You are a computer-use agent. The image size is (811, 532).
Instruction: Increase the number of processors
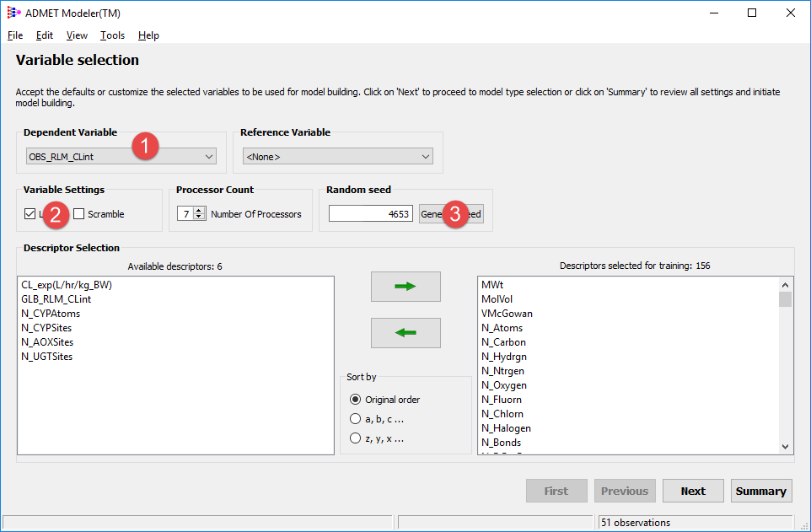[x=199, y=210]
